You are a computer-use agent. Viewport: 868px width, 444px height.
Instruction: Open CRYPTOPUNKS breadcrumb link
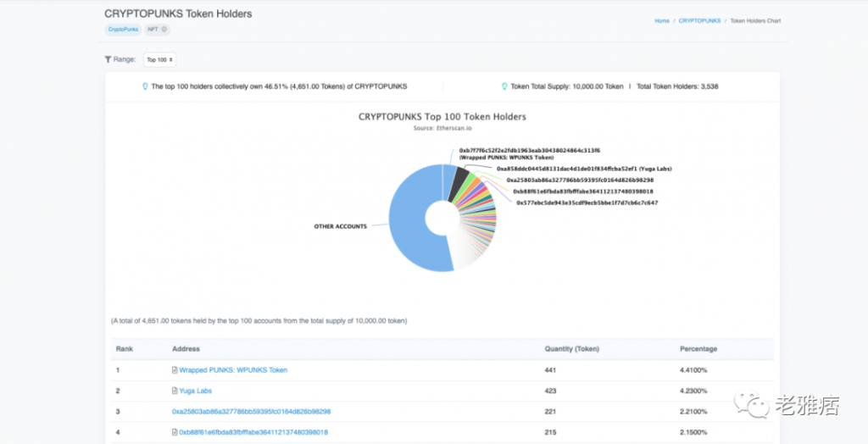click(699, 21)
